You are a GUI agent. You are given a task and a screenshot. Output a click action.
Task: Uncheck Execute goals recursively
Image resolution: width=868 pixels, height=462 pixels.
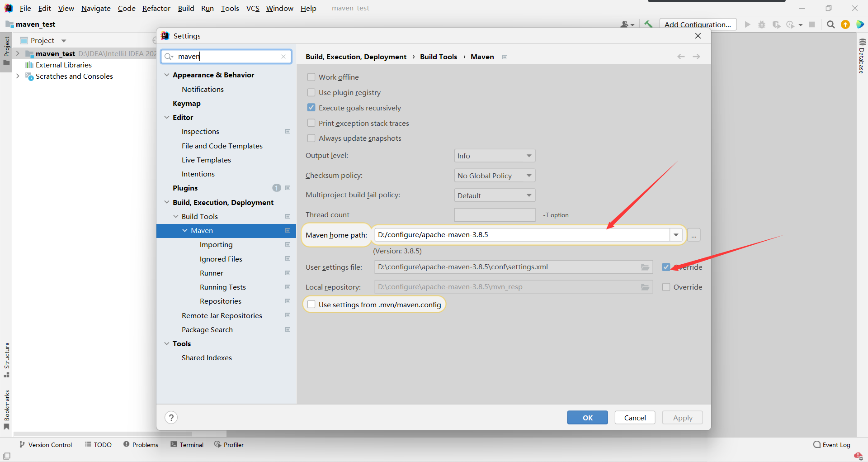click(311, 108)
